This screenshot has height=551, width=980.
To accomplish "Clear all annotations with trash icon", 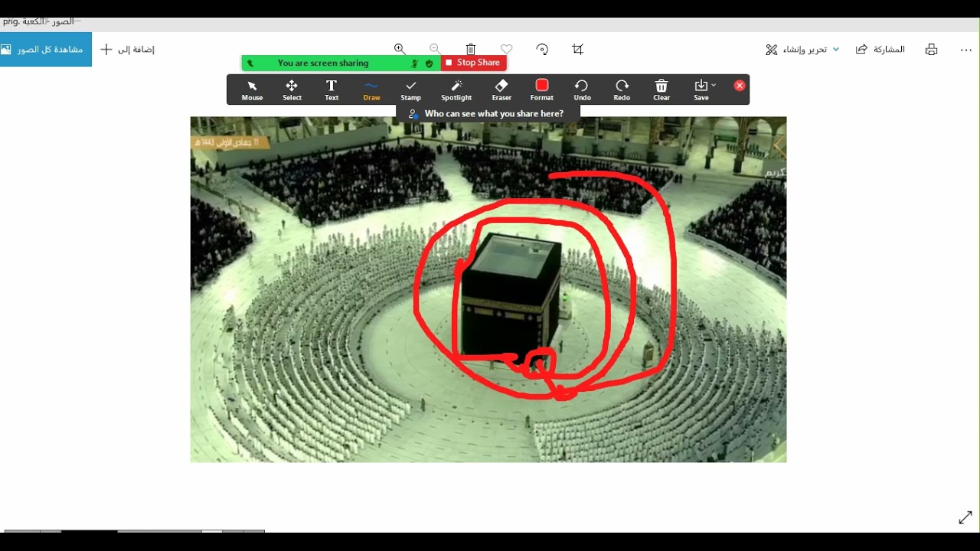I will [x=661, y=90].
